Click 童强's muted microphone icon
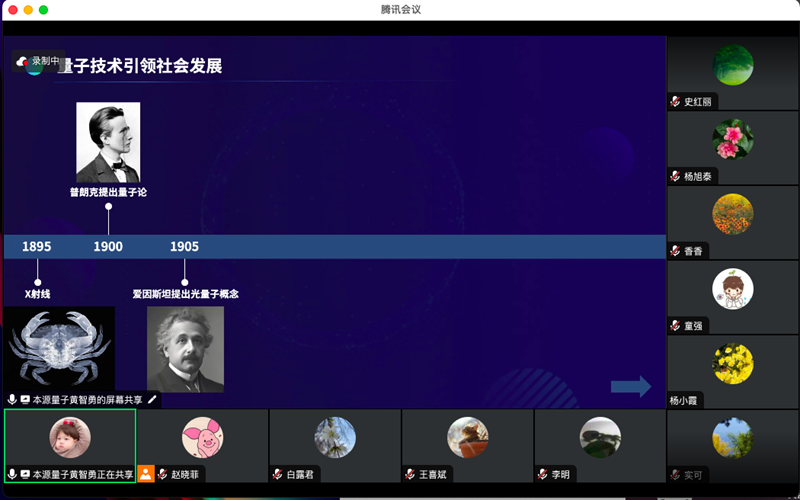This screenshot has height=500, width=800. (676, 325)
